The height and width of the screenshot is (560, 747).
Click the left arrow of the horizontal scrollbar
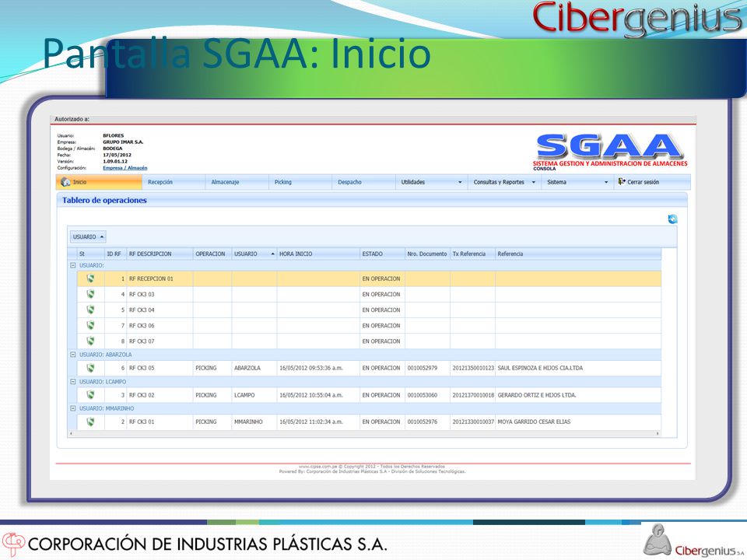(71, 434)
